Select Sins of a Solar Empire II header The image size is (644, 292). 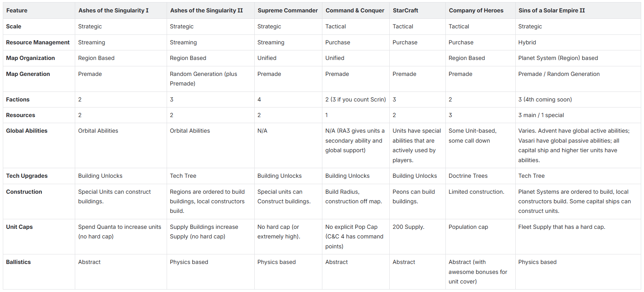(x=551, y=11)
